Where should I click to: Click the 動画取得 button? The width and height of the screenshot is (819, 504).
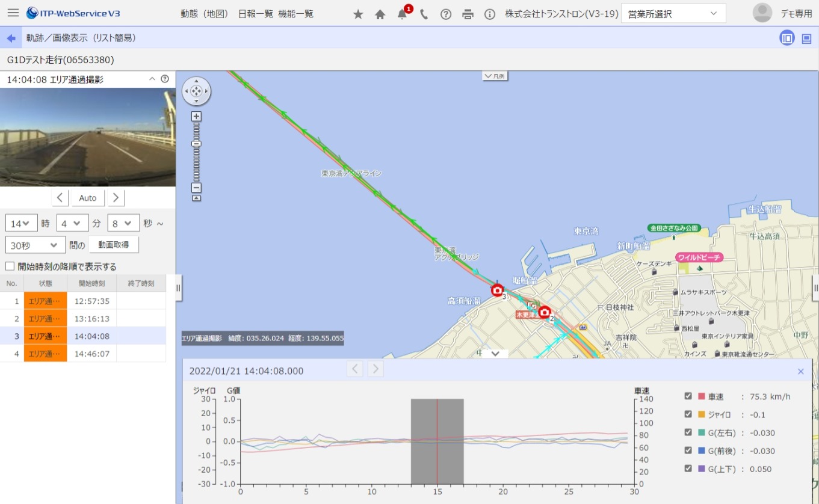(x=114, y=245)
